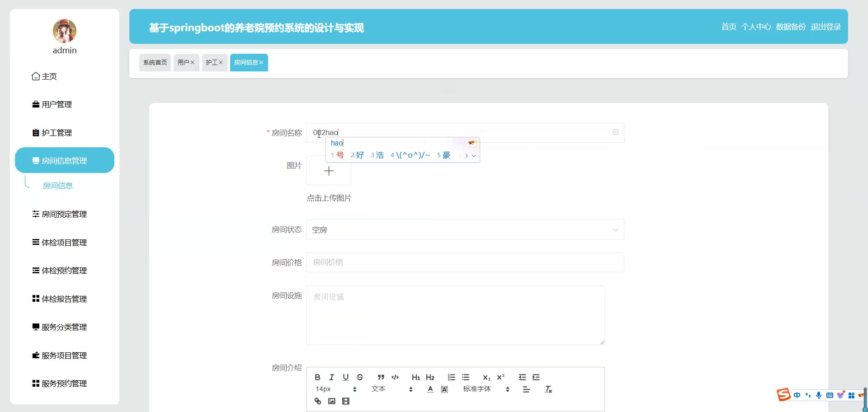868x412 pixels.
Task: Toggle Sogou punctuation mode
Action: (x=808, y=395)
